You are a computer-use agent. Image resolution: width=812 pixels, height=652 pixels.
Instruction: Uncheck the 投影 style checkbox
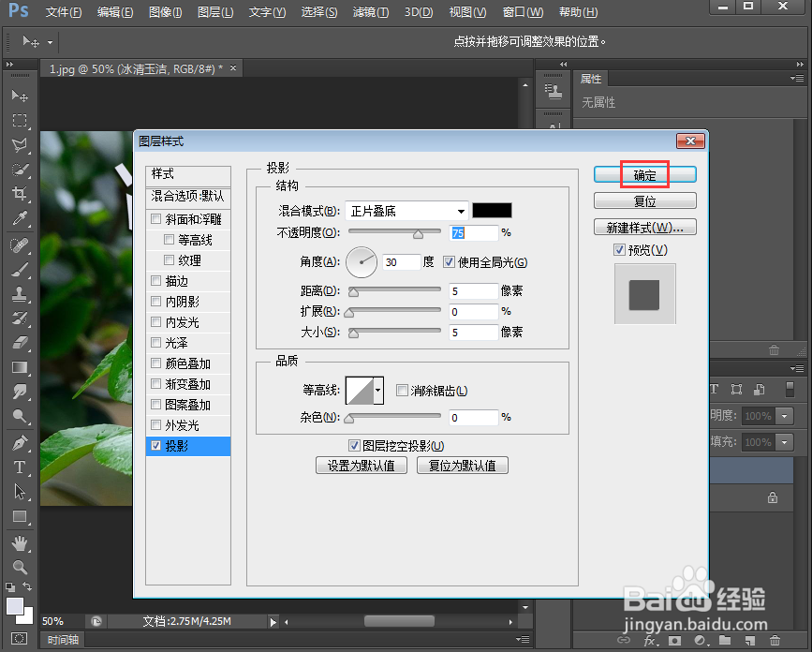click(x=155, y=445)
